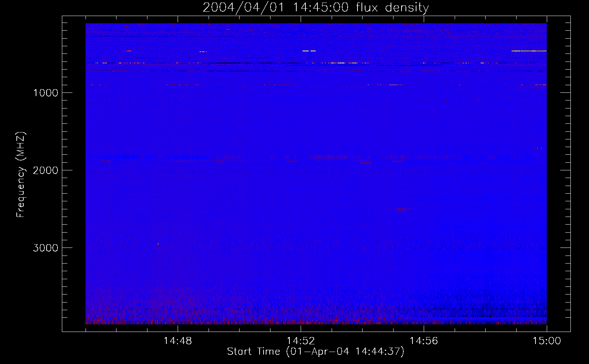Click the 1000 frequency tick label
Image resolution: width=589 pixels, height=364 pixels.
[x=46, y=93]
